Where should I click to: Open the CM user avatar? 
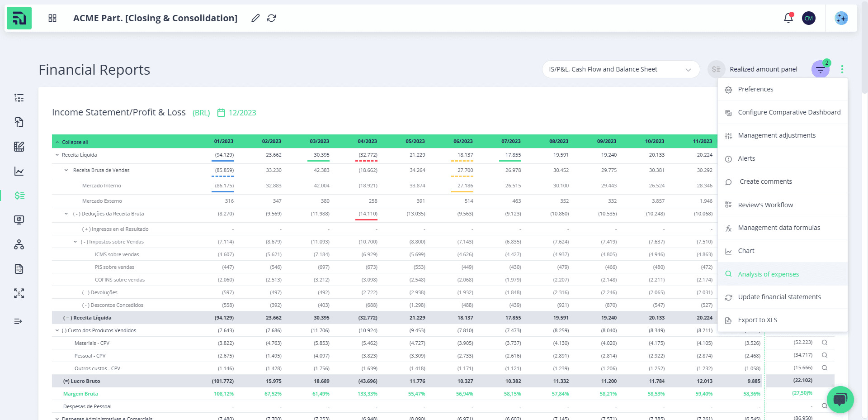pos(809,18)
